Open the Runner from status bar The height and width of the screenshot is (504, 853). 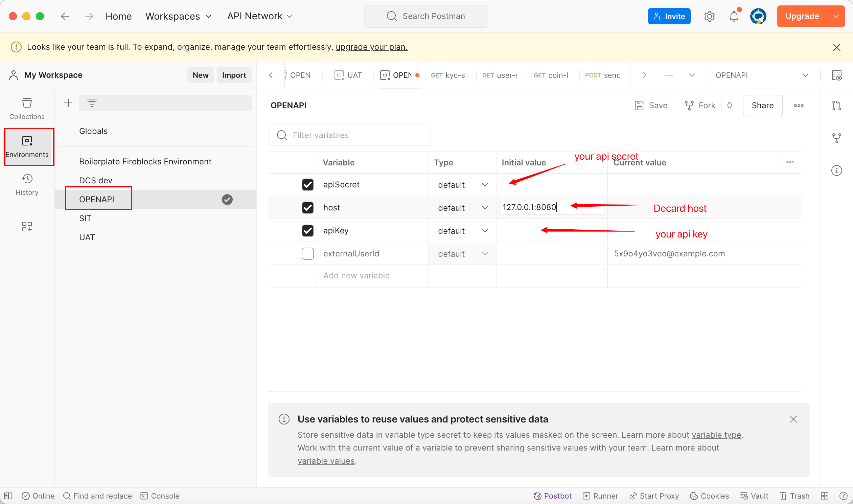tap(600, 496)
